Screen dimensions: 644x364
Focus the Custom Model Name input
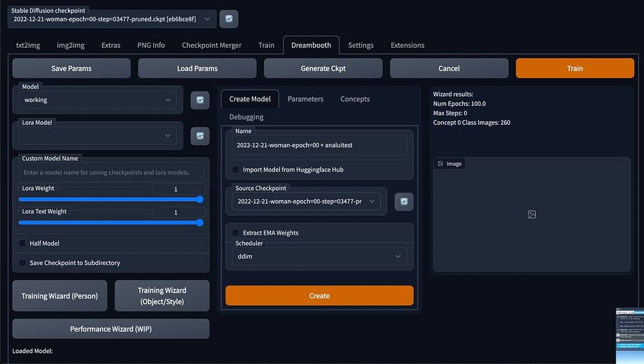coord(111,173)
